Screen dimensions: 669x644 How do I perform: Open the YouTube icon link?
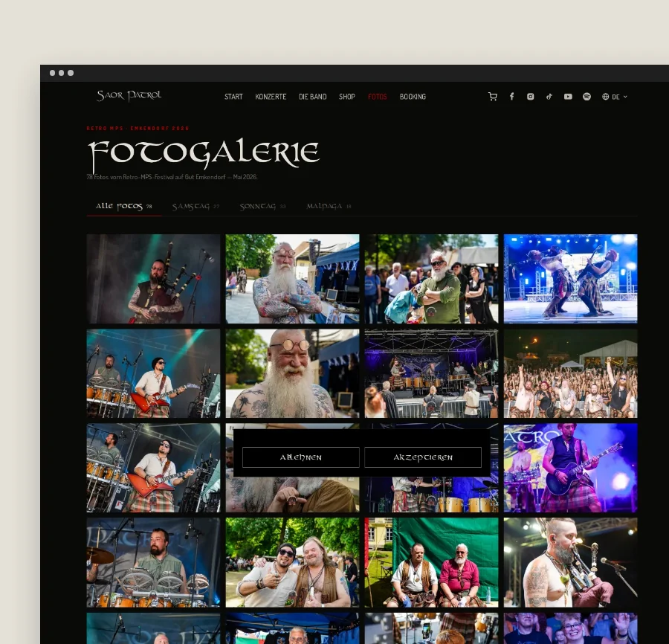coord(568,97)
